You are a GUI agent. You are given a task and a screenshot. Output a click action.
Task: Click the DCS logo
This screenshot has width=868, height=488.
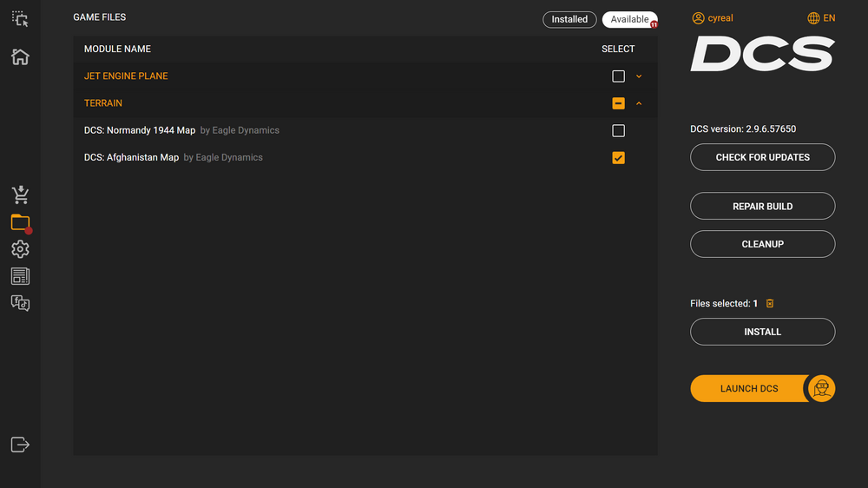pyautogui.click(x=762, y=54)
